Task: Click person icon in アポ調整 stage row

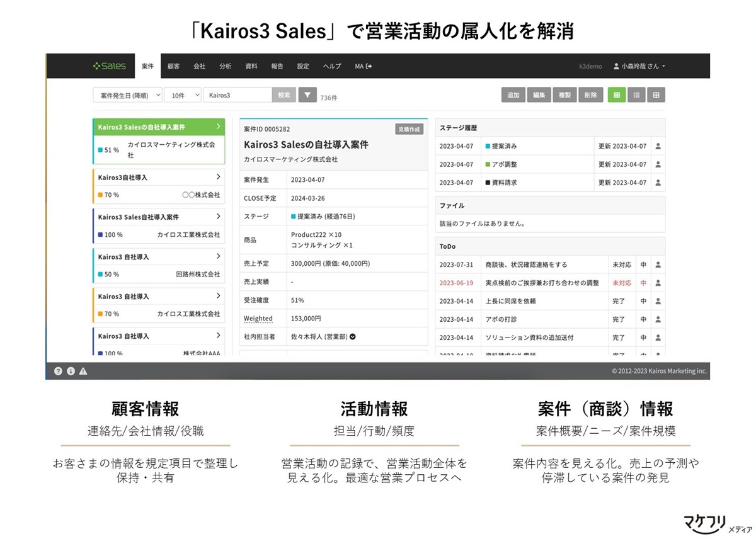Action: (658, 164)
